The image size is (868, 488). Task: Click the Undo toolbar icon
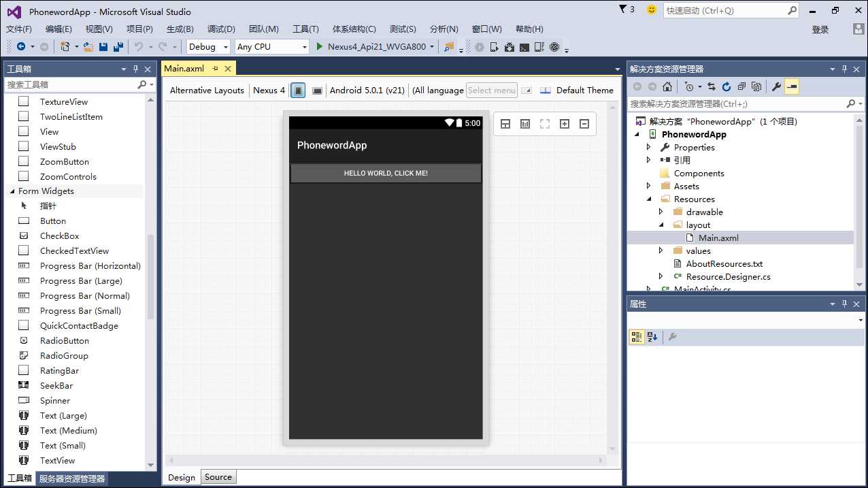tap(139, 47)
